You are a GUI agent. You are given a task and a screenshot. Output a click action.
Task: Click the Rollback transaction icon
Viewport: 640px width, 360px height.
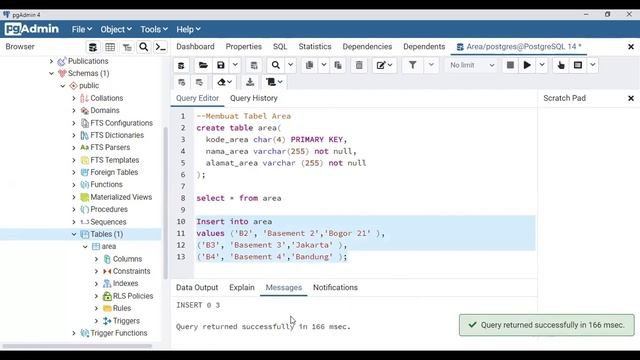click(199, 82)
